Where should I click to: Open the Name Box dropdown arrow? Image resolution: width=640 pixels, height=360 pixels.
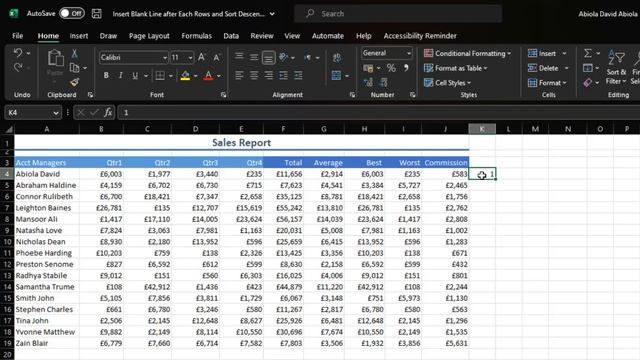(x=56, y=113)
